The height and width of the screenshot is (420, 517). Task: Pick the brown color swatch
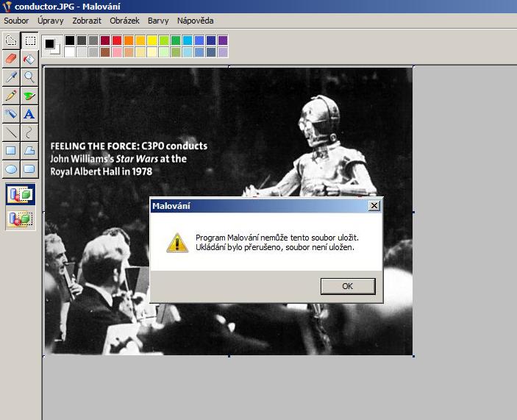click(105, 51)
